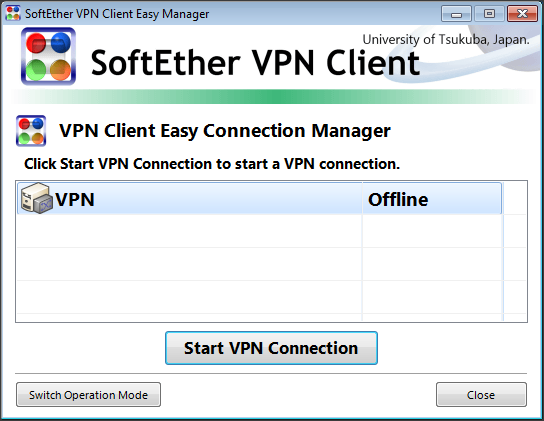Close the Easy Manager dialog
This screenshot has width=544, height=421.
[x=481, y=395]
